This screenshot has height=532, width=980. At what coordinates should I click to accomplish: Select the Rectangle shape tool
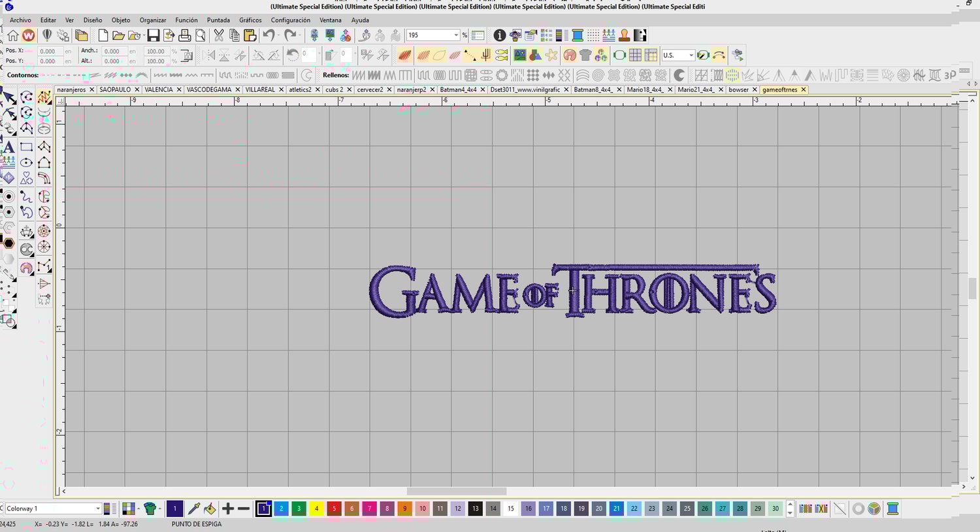pyautogui.click(x=26, y=147)
